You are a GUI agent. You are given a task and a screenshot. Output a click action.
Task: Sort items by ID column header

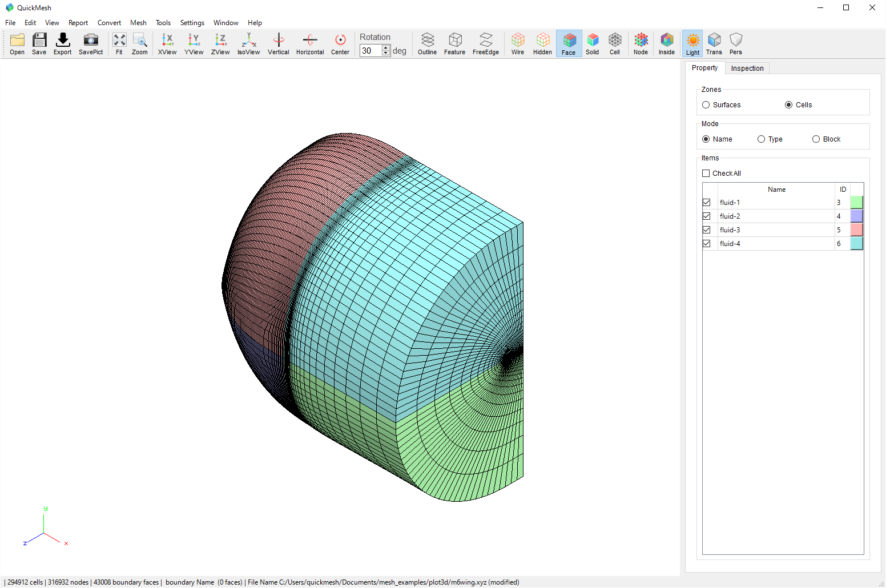pyautogui.click(x=843, y=190)
